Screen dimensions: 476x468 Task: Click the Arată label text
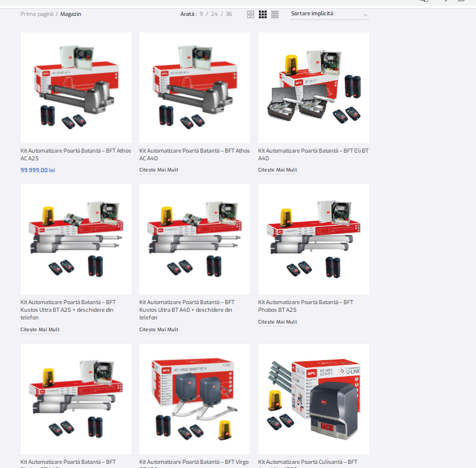click(x=188, y=14)
